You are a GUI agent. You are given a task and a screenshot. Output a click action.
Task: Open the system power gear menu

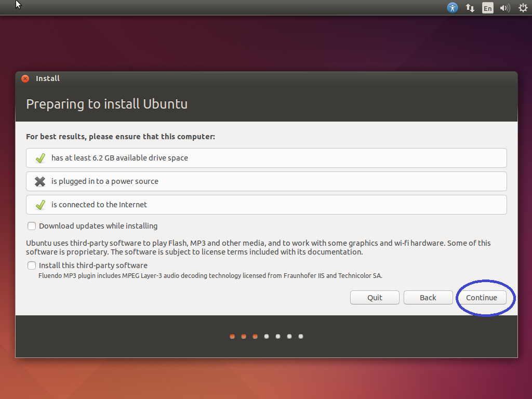coord(523,8)
